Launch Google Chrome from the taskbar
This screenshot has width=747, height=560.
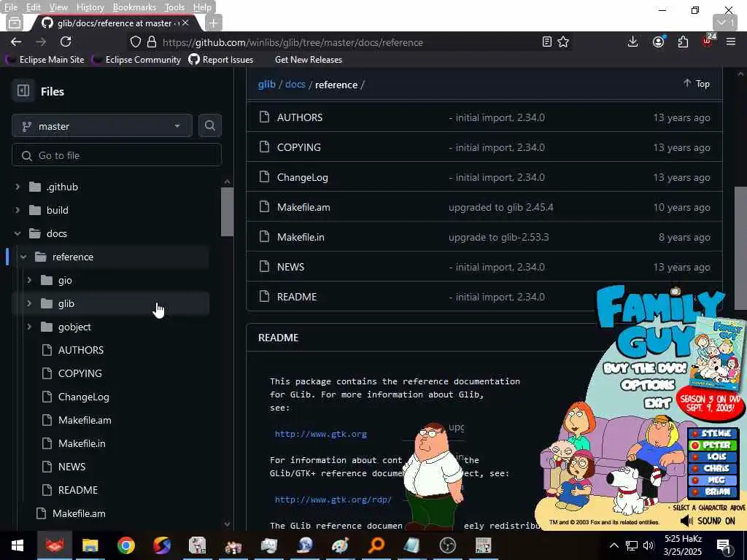125,545
